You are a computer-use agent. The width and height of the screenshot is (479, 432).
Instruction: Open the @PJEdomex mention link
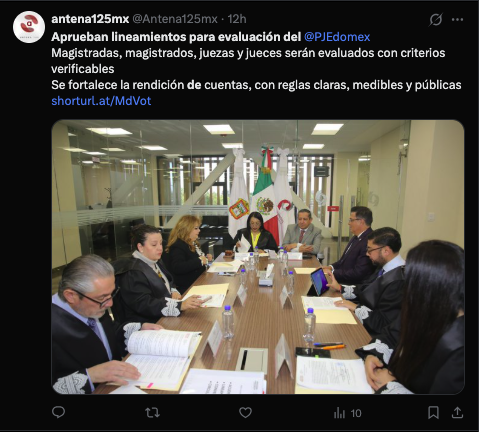tap(337, 37)
